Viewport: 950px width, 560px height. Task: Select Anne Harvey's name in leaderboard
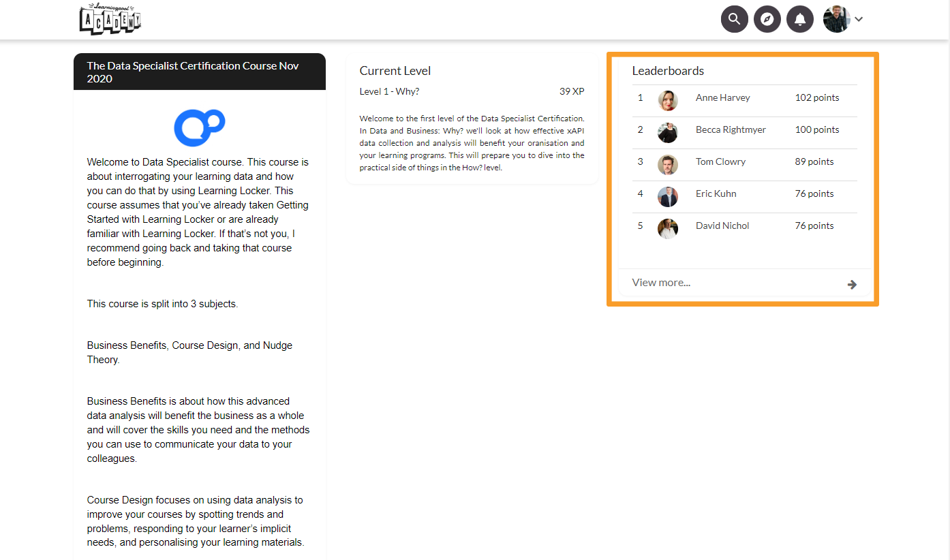(x=722, y=97)
